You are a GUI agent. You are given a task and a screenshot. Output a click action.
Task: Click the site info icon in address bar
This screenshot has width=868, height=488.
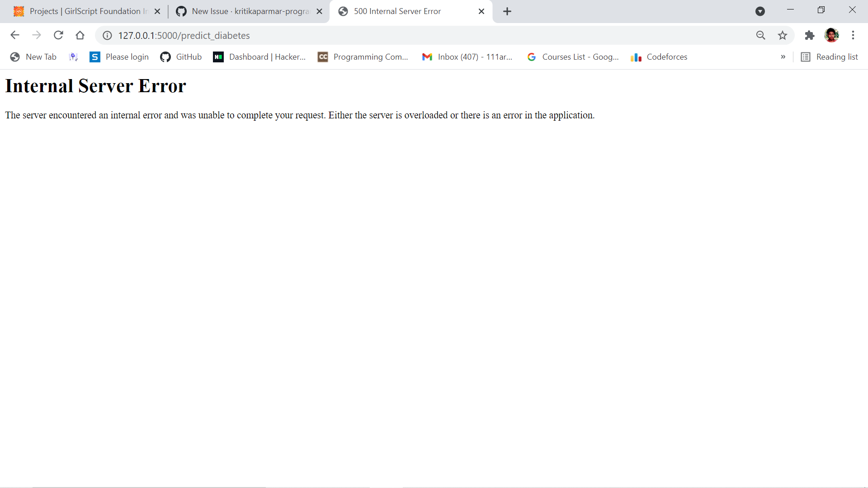[x=107, y=35]
